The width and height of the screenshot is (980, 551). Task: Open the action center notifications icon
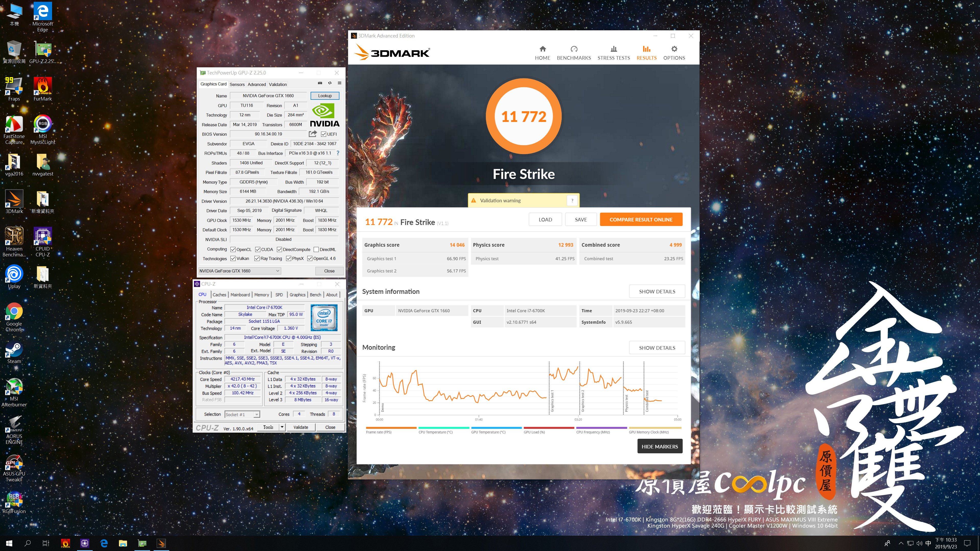[967, 543]
